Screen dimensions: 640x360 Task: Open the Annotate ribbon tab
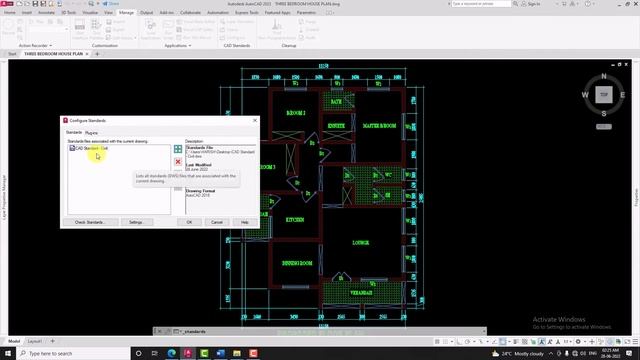click(46, 13)
